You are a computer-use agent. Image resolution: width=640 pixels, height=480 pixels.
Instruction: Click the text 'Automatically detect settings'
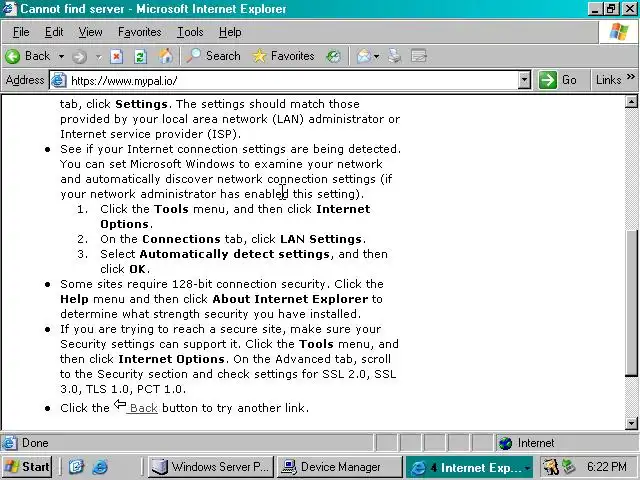[x=234, y=254]
